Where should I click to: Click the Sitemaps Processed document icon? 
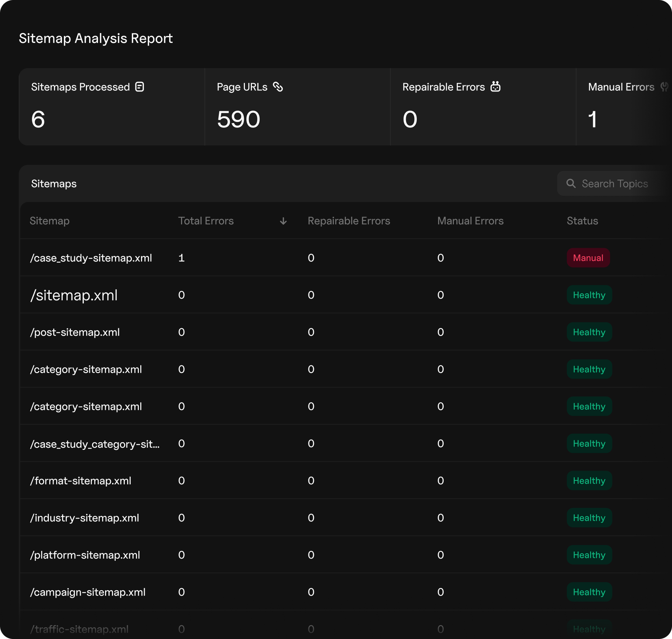pyautogui.click(x=140, y=87)
